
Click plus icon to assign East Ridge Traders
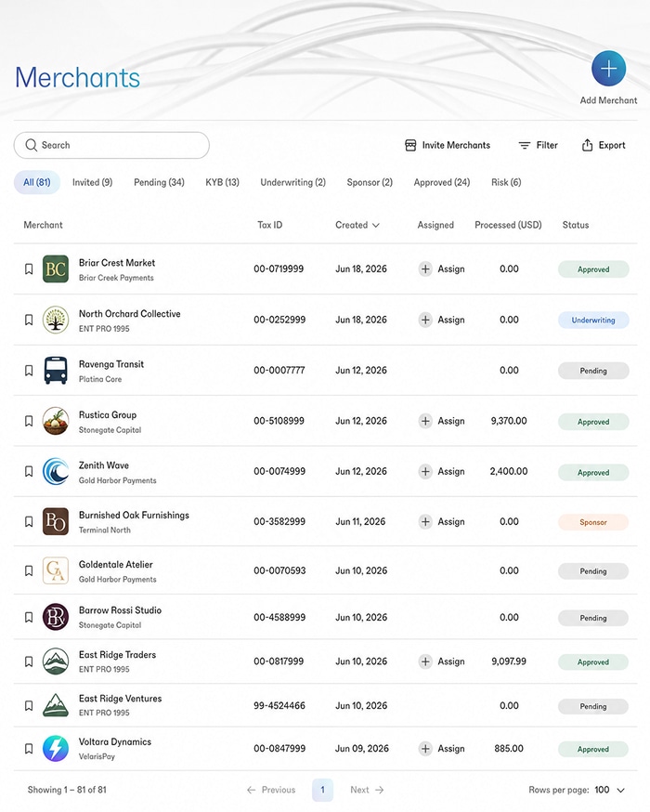click(425, 661)
